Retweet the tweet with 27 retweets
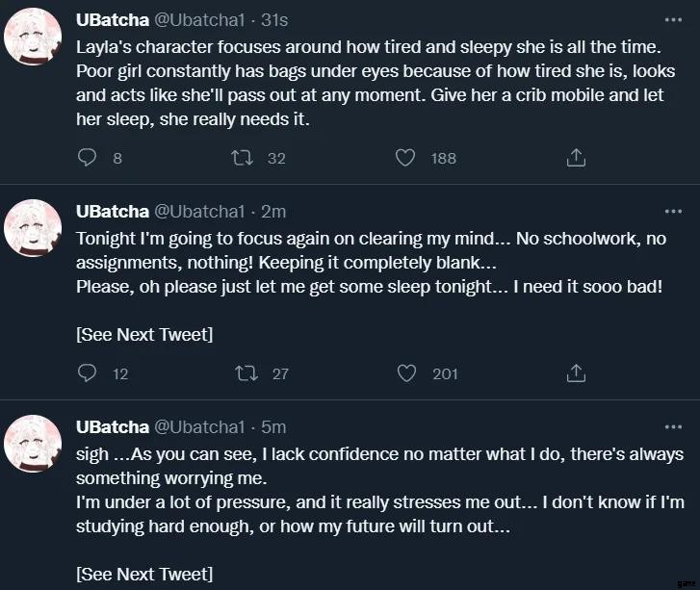 [247, 373]
